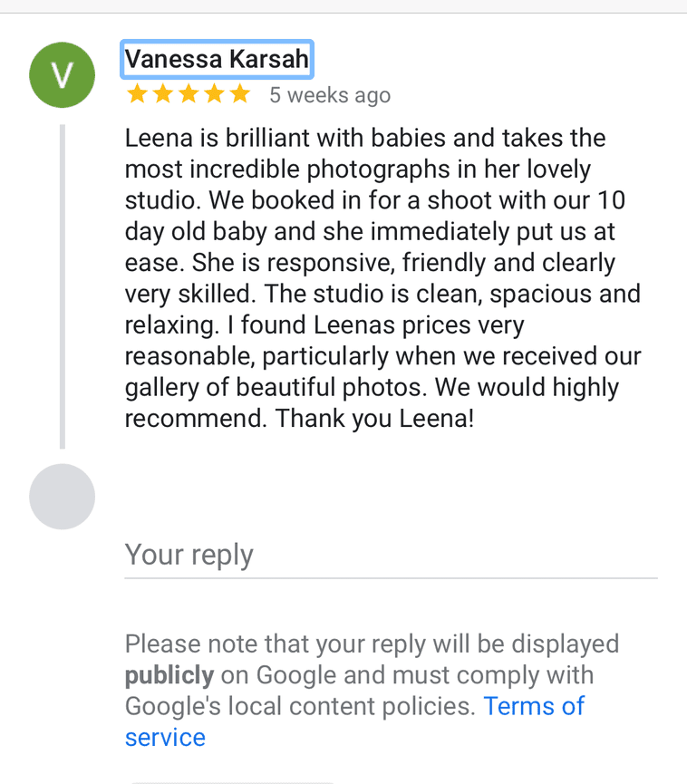Screen dimensions: 687x784
Task: Click the underline beneath Your reply
Action: pyautogui.click(x=390, y=577)
